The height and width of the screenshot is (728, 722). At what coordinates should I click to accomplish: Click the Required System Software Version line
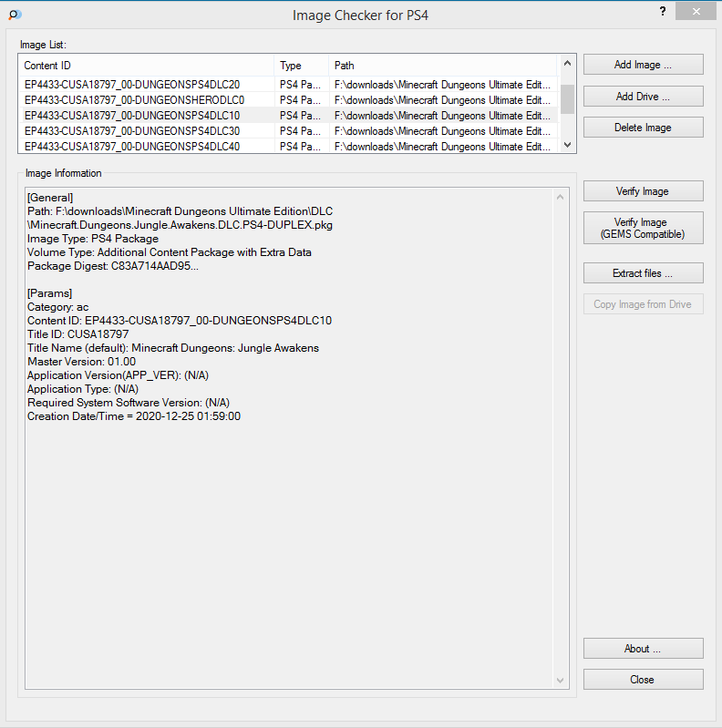[129, 403]
